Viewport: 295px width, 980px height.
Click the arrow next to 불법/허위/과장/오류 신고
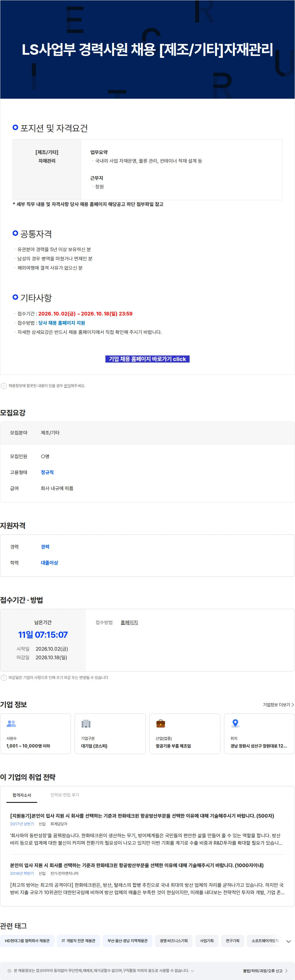286,971
